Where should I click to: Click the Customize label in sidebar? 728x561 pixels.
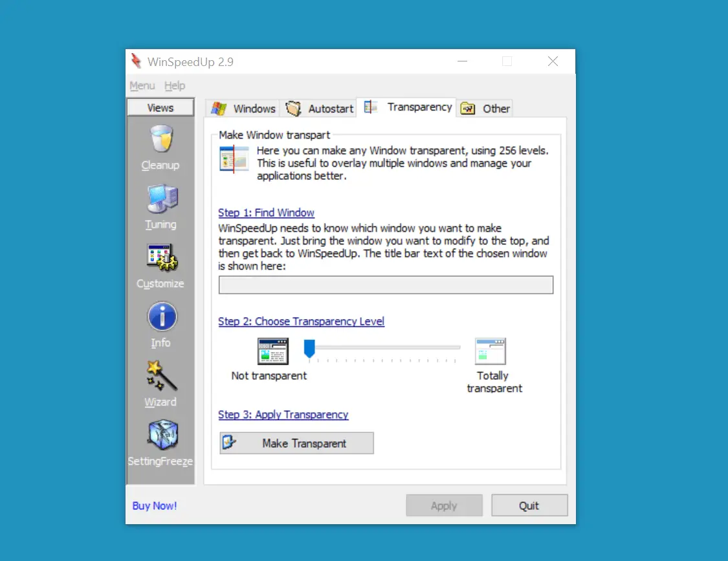(x=160, y=284)
